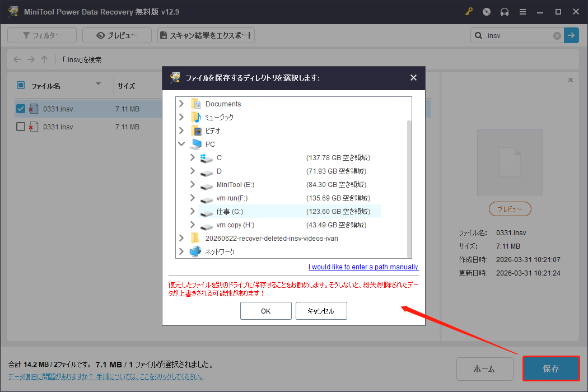Clear the .insv search text
Viewport: 588px width, 392px height.
pos(557,36)
